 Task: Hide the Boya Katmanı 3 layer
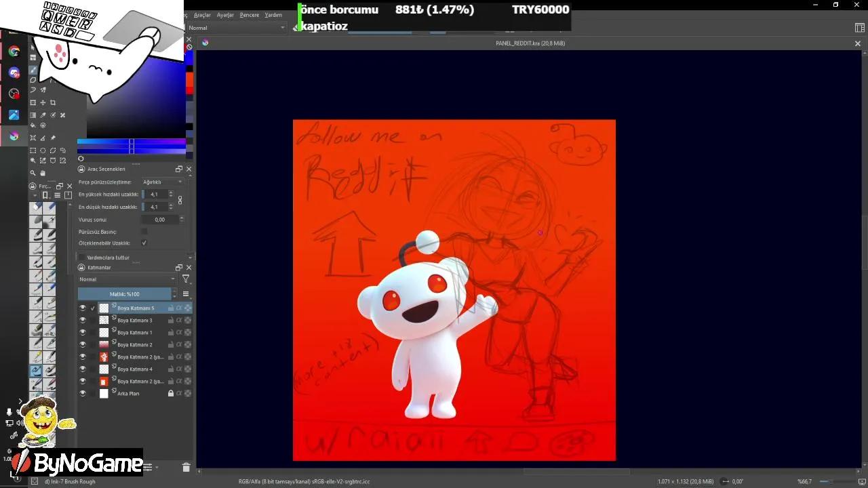[83, 320]
